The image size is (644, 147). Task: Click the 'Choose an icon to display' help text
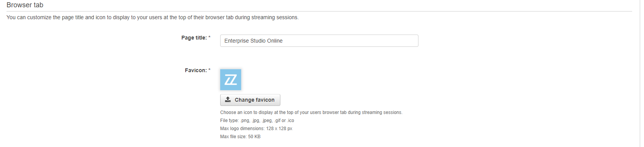click(x=311, y=112)
